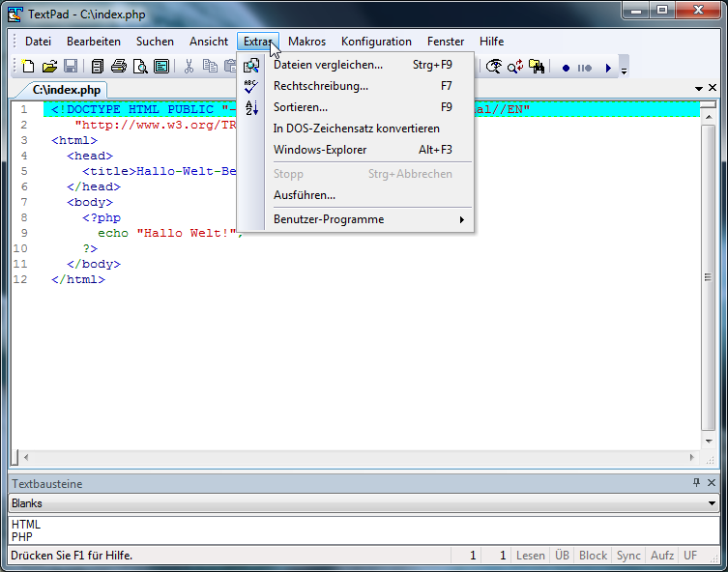Click the horizontal scrollbar left arrow
The height and width of the screenshot is (572, 728).
click(x=26, y=457)
